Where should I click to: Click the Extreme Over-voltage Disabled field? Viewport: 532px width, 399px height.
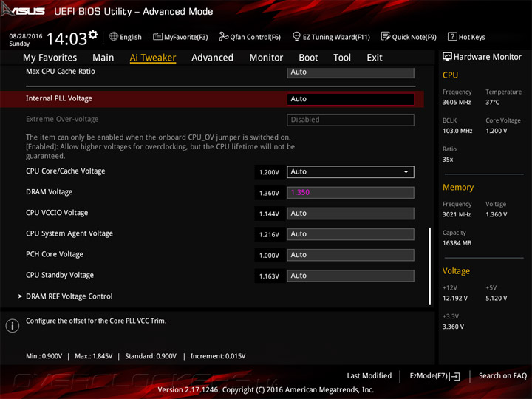350,120
